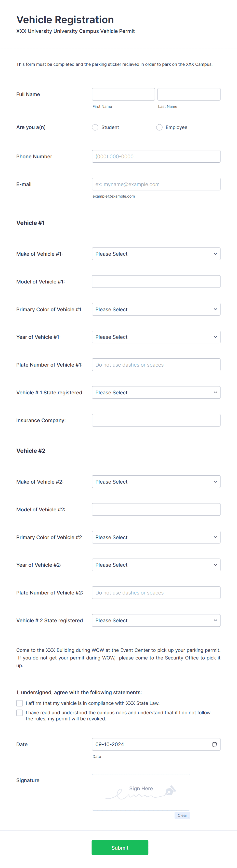Screen dimensions: 237x868
Task: Expand the Primary Color of Vehicle #1 selector
Action: [x=156, y=309]
